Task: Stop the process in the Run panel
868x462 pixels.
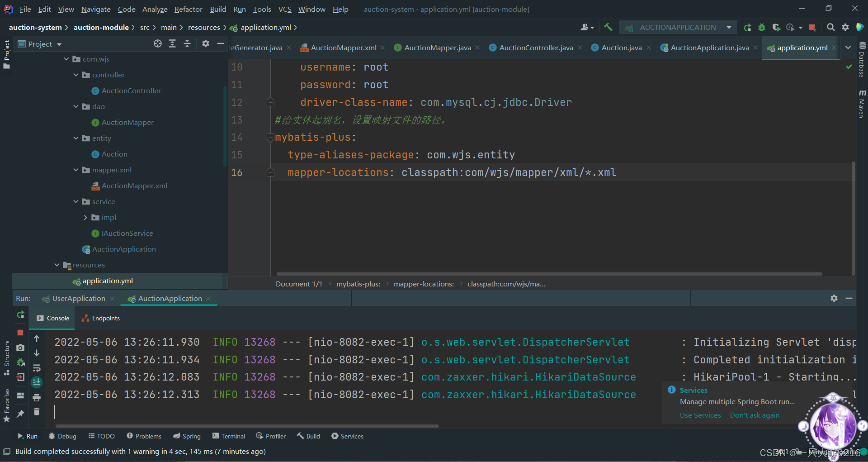Action: [20, 333]
